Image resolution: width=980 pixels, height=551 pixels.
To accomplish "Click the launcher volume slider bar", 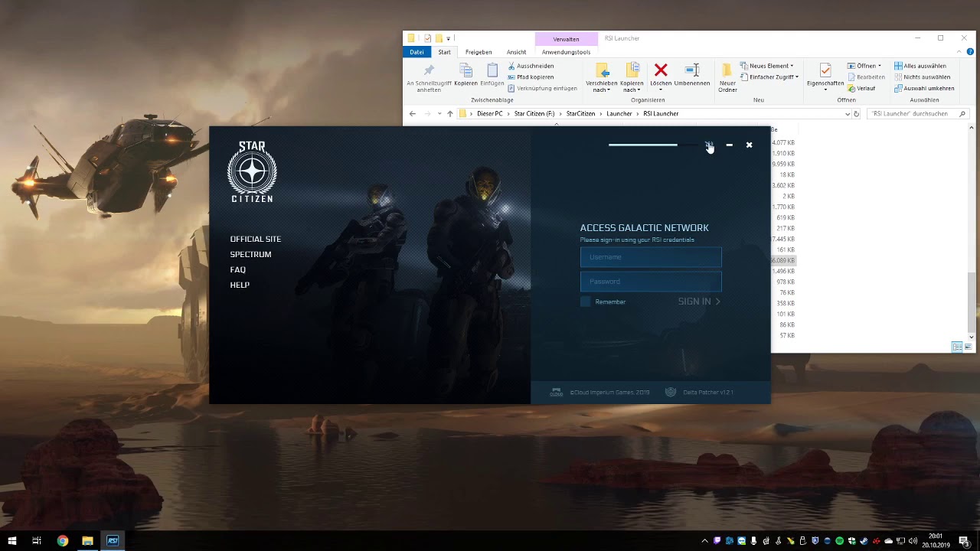I will click(653, 145).
